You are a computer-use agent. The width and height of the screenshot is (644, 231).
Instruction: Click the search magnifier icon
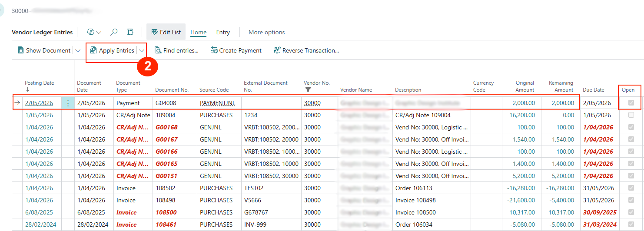pos(114,32)
